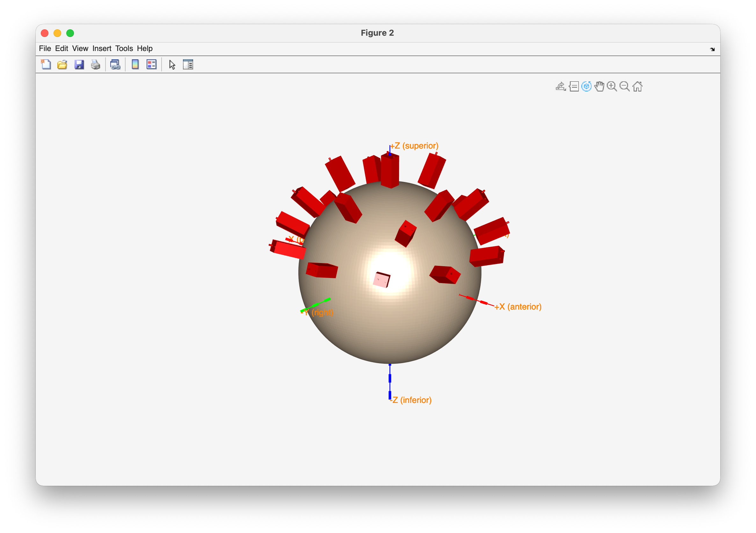Toggle the Data Tips axes tool
This screenshot has height=533, width=756.
[x=574, y=86]
